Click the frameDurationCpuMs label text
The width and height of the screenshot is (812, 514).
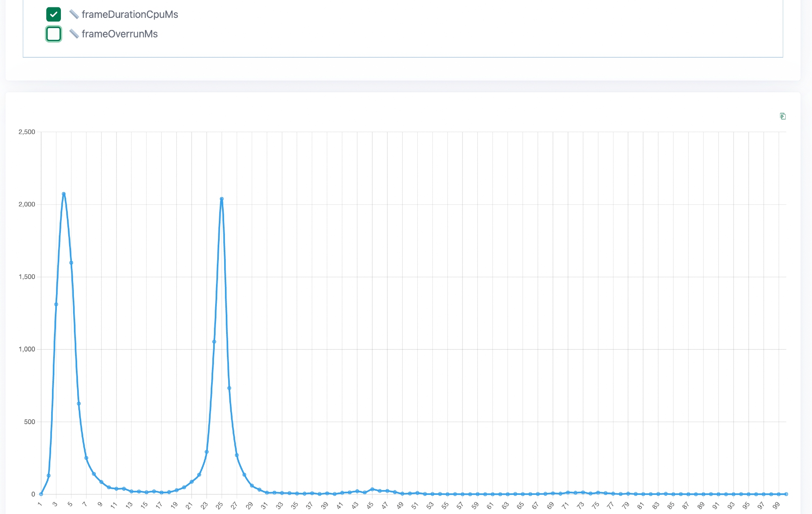click(130, 15)
